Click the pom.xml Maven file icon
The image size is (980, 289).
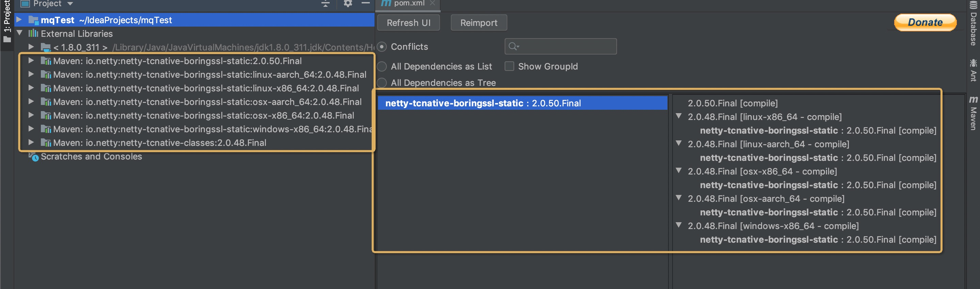tap(386, 3)
